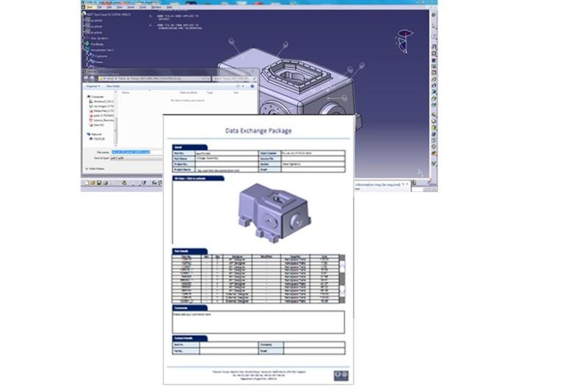Click the search box in Save dialog
Image resolution: width=588 pixels, height=392 pixels.
(234, 79)
